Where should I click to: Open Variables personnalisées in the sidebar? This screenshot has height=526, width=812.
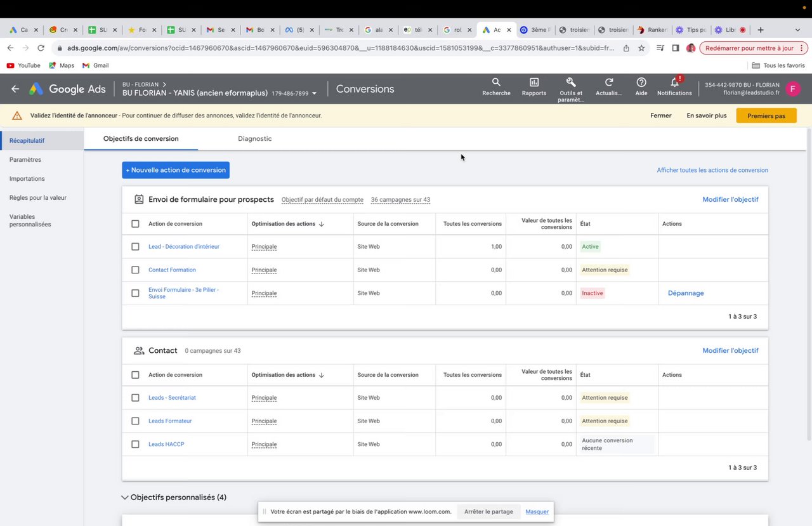(x=30, y=220)
